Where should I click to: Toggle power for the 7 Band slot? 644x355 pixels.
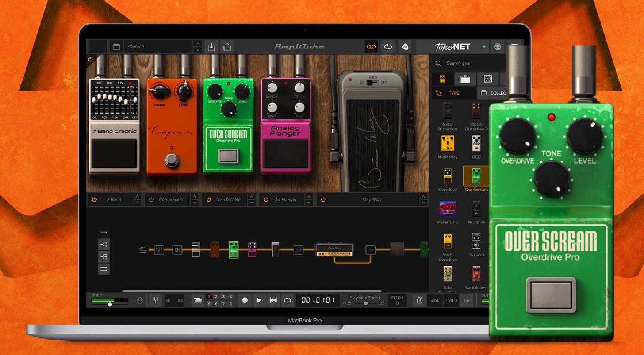95,200
